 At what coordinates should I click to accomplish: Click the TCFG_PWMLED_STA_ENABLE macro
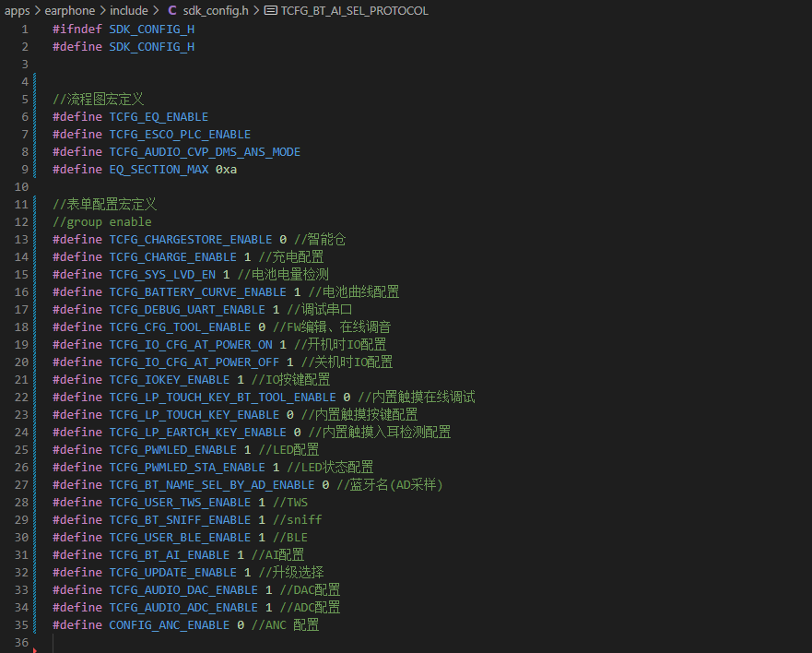coord(187,468)
